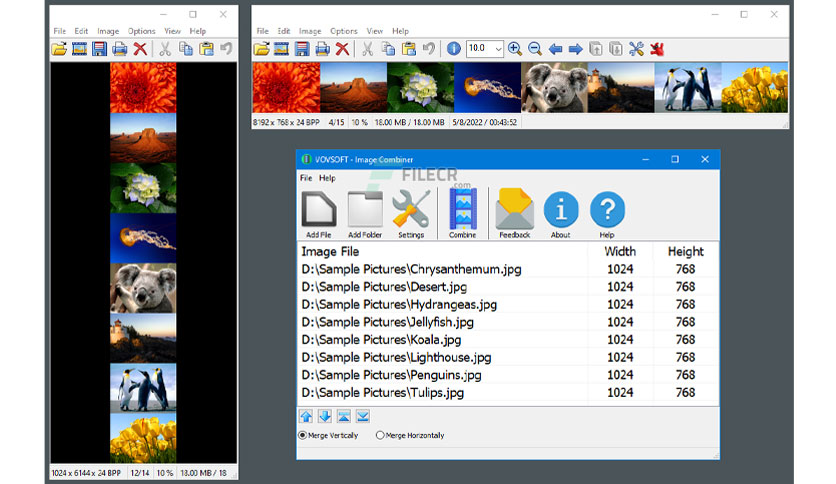Click copy icon in left viewer toolbar
The width and height of the screenshot is (836, 484).
[x=186, y=49]
